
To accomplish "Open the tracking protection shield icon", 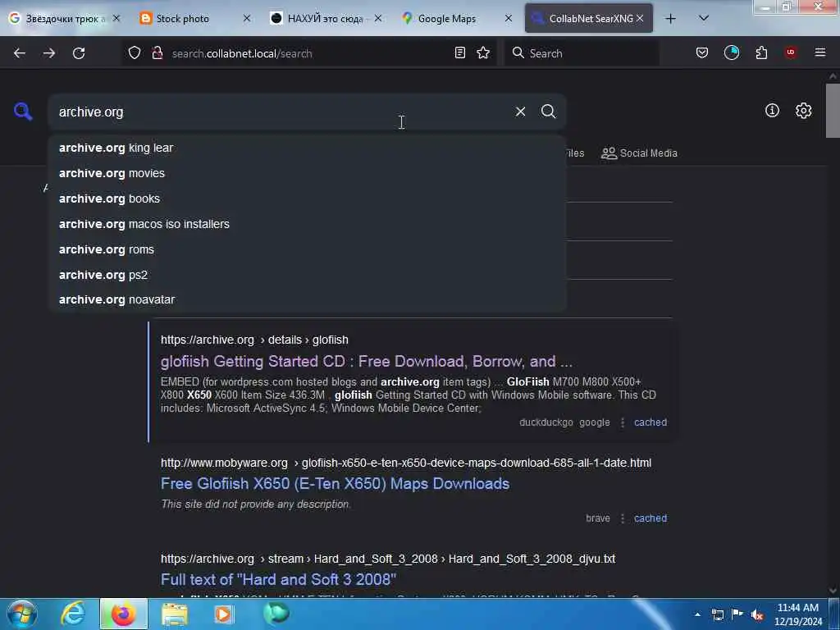I will point(135,53).
